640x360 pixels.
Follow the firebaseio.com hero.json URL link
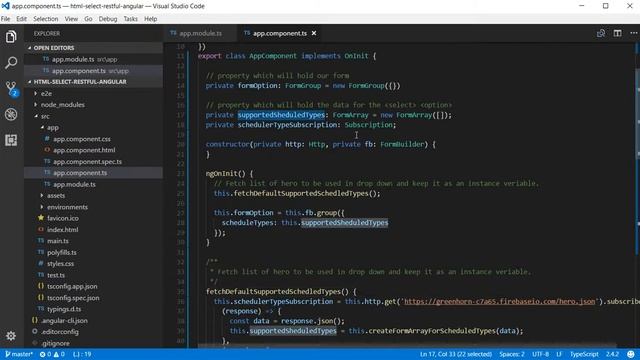pyautogui.click(x=499, y=302)
